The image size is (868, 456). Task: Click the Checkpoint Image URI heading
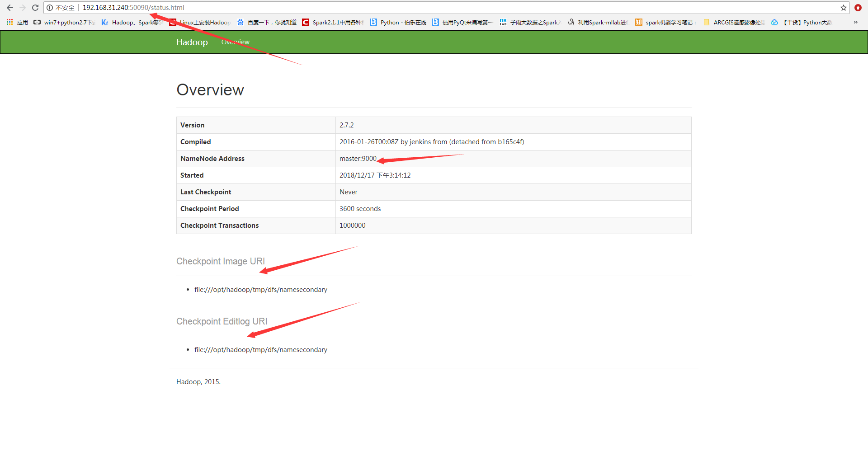coord(221,261)
